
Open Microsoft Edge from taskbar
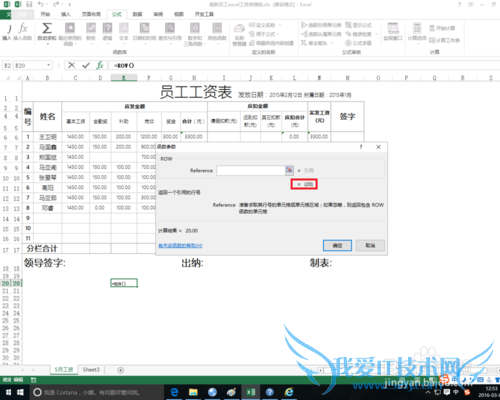tap(174, 392)
